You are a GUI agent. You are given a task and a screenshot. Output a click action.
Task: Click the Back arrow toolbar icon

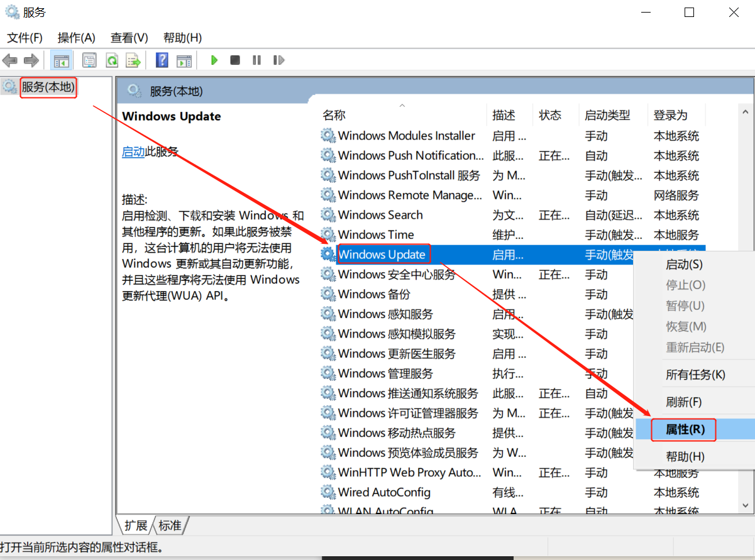(x=9, y=60)
